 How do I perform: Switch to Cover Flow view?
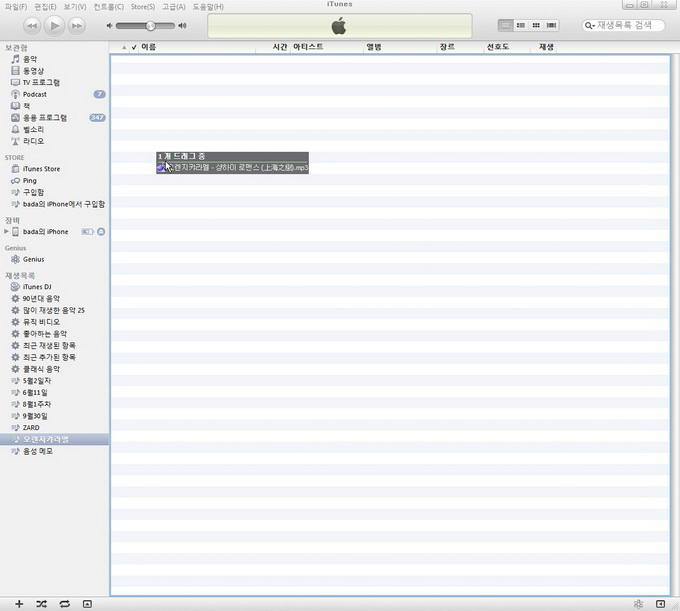point(551,25)
